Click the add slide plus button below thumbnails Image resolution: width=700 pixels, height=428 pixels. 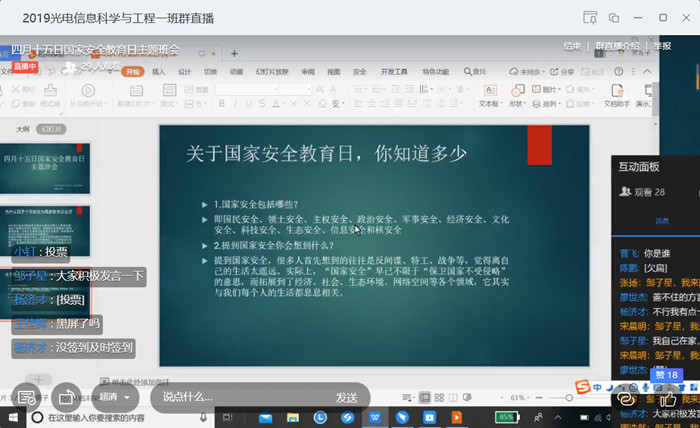[x=38, y=380]
